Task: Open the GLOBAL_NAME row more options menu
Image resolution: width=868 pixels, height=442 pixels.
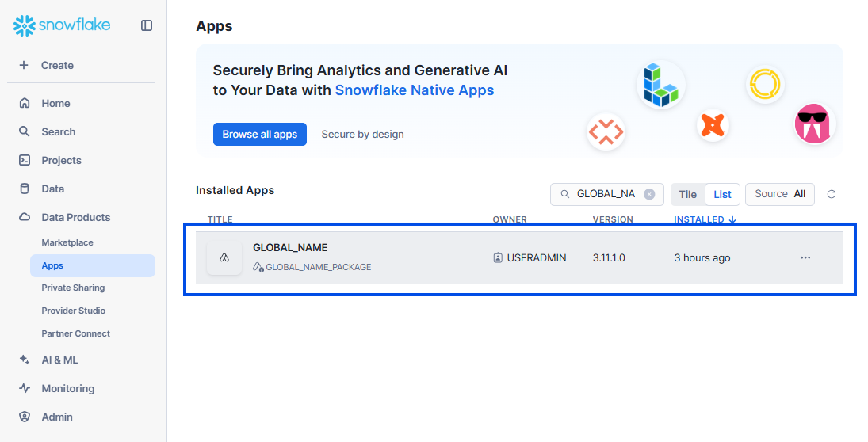Action: coord(805,257)
